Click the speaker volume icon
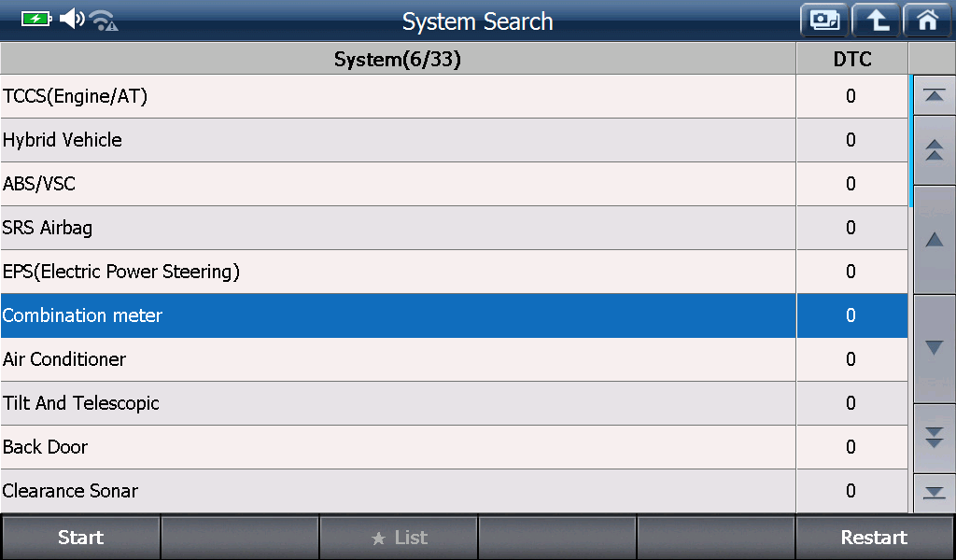956x560 pixels. coord(71,19)
